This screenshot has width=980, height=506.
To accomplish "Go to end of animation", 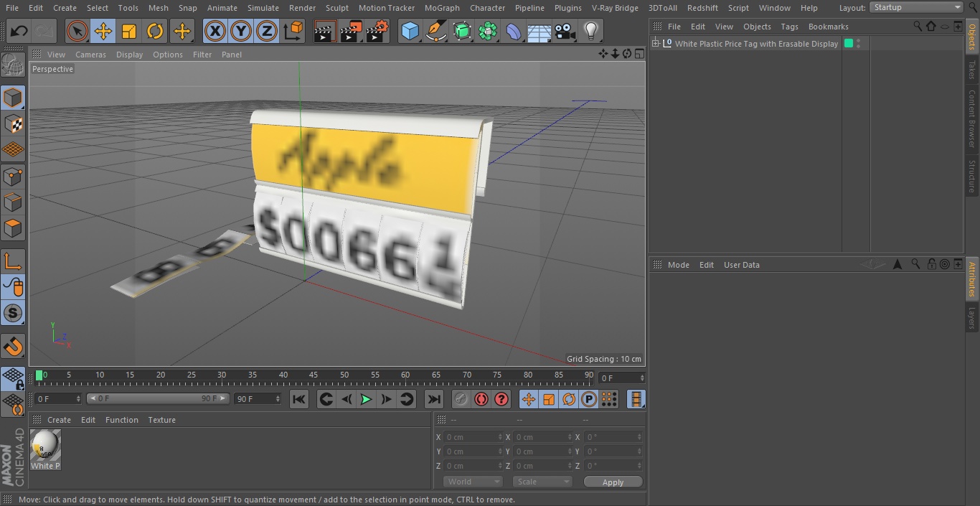I will (x=434, y=399).
